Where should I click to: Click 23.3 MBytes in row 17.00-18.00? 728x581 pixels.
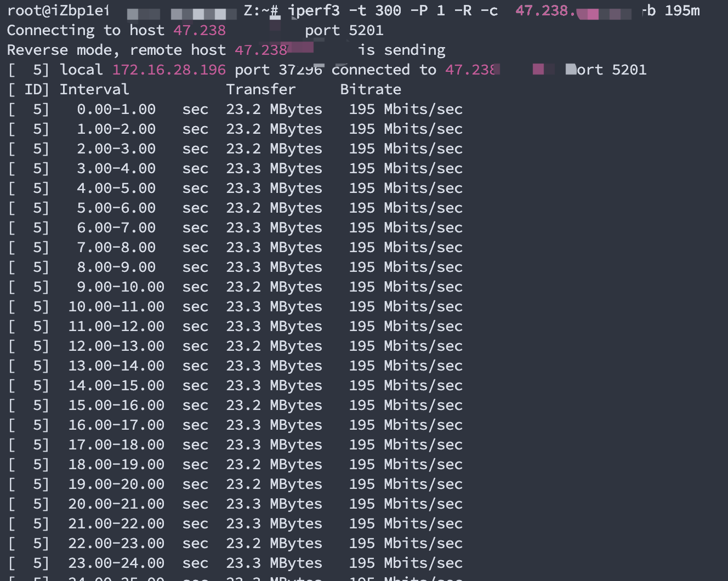[x=274, y=445]
